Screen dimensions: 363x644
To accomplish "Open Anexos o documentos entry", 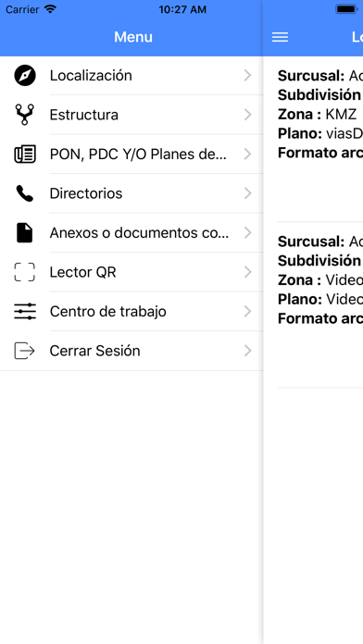I will click(x=131, y=233).
